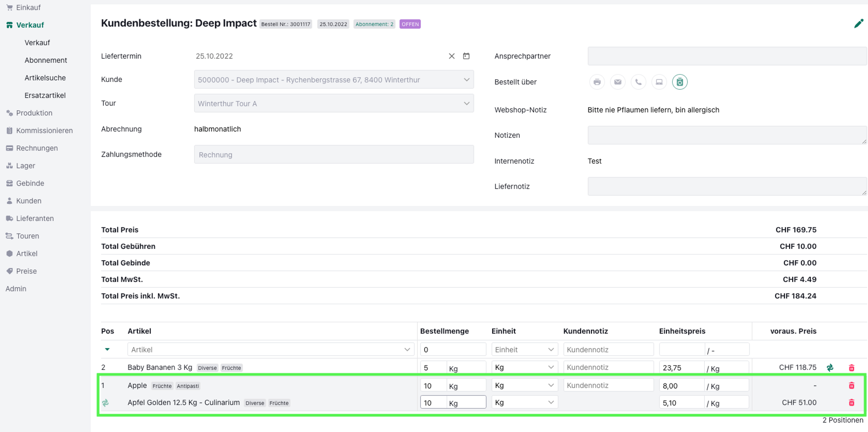Image resolution: width=868 pixels, height=432 pixels.
Task: Navigate to Rechnungen in the sidebar
Action: click(37, 148)
